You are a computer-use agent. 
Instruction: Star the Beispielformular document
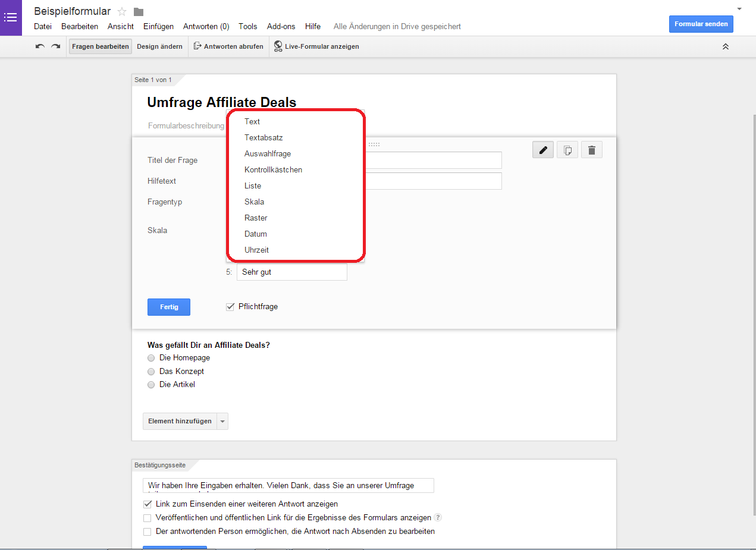[x=122, y=12]
